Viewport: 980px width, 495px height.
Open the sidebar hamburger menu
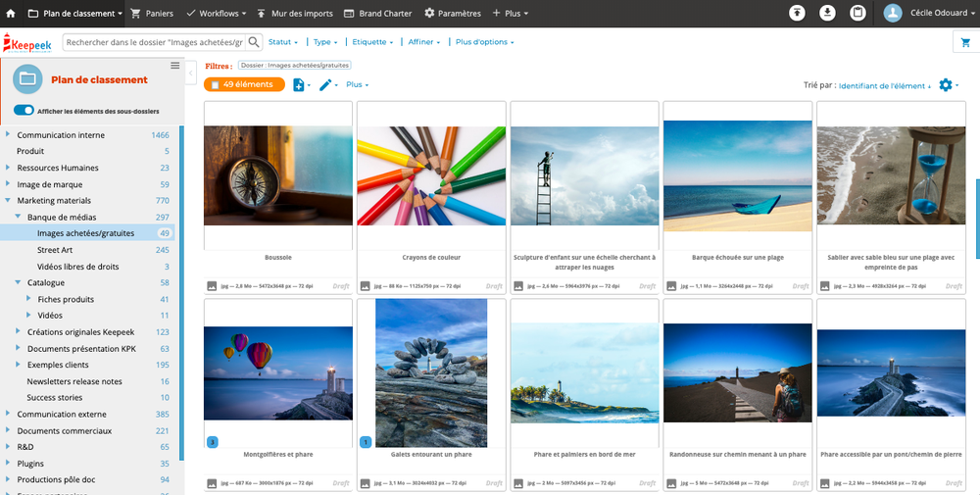point(175,66)
